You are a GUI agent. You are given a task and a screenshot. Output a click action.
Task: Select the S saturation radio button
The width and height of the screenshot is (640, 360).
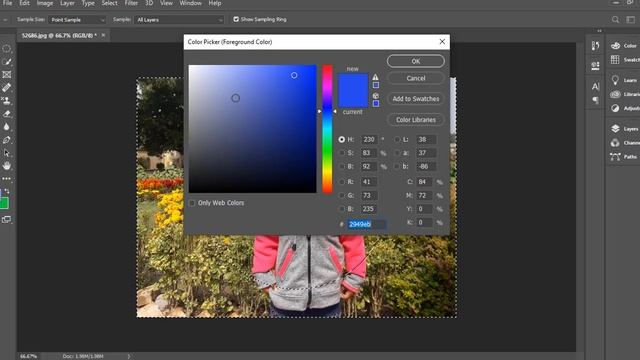(x=342, y=153)
